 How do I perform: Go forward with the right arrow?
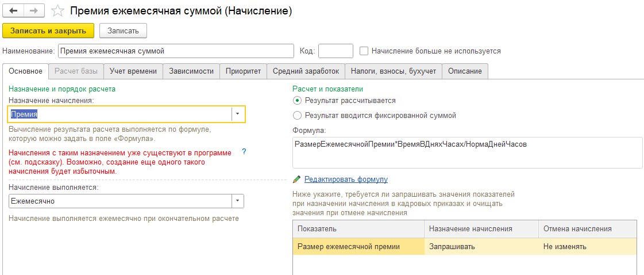tap(34, 11)
